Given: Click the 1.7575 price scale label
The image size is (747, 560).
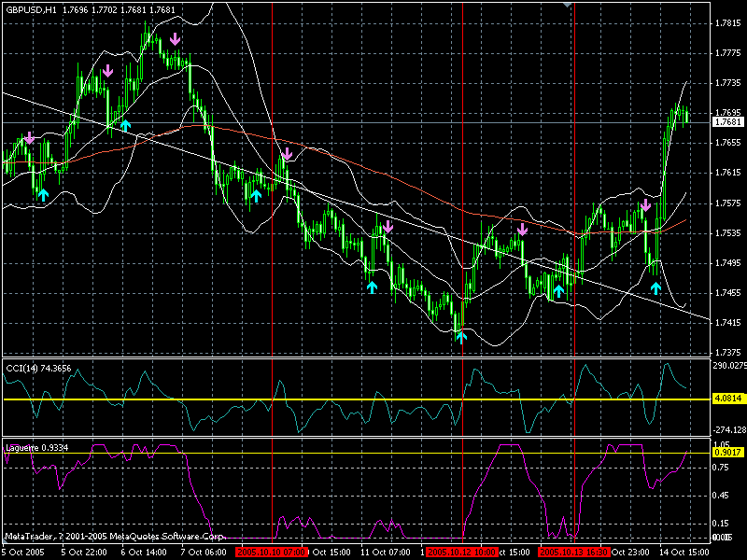Looking at the screenshot, I should [728, 203].
